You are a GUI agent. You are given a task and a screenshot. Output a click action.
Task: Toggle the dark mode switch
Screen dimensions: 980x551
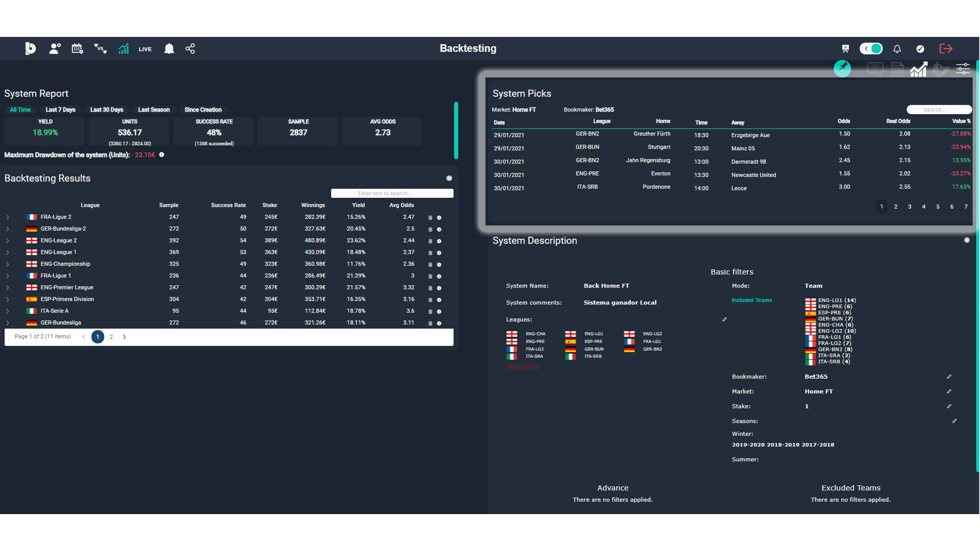point(871,48)
